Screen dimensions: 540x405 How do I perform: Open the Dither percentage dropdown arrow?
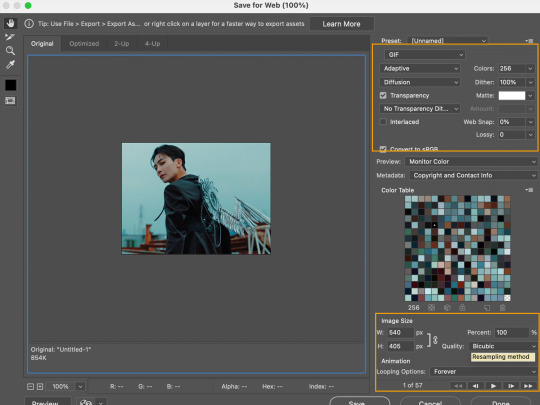[x=530, y=82]
